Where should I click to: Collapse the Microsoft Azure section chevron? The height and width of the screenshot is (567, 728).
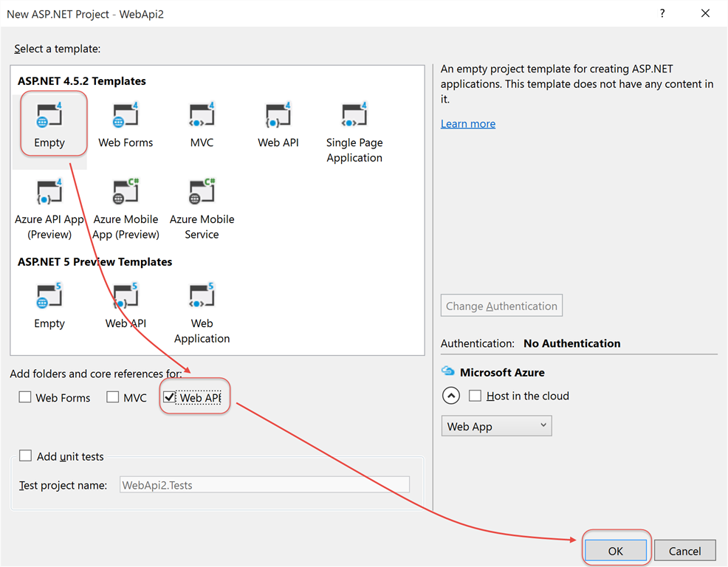(450, 396)
